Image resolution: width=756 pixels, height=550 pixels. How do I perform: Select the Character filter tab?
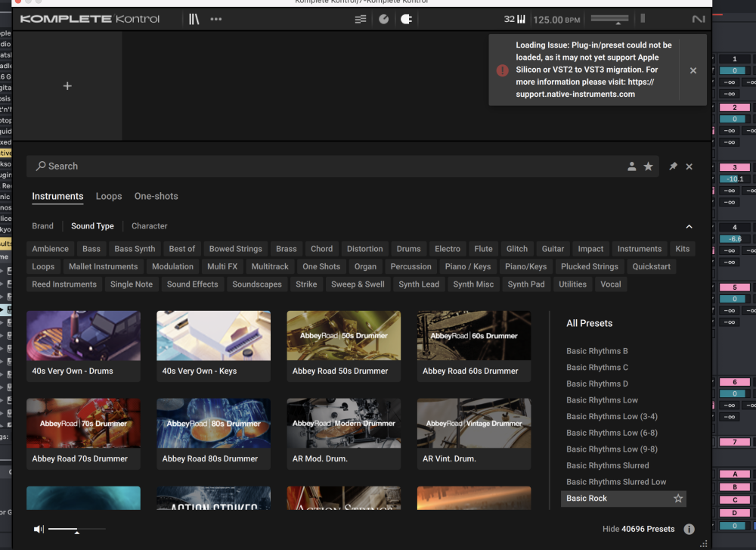[x=150, y=225]
